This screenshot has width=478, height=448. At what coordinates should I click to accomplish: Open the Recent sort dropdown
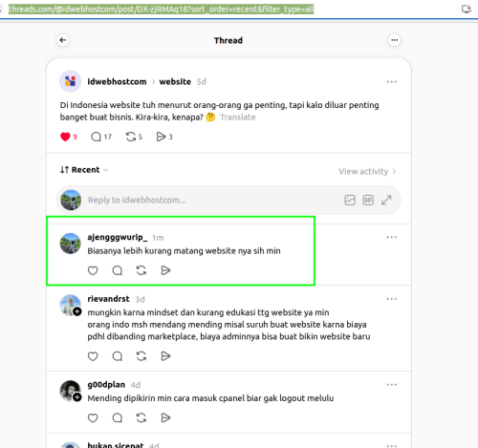(84, 170)
